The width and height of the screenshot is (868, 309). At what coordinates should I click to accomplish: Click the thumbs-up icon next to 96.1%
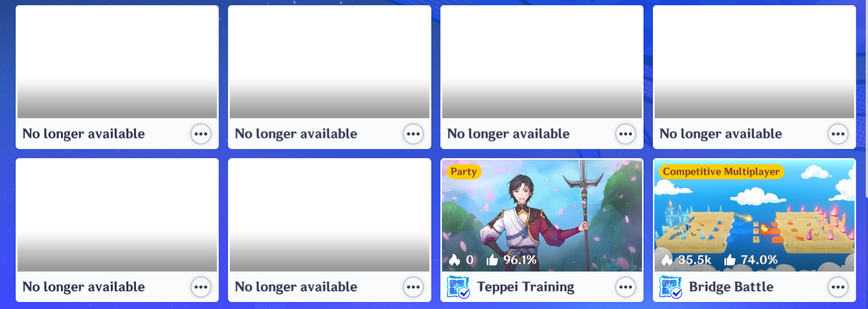click(492, 260)
